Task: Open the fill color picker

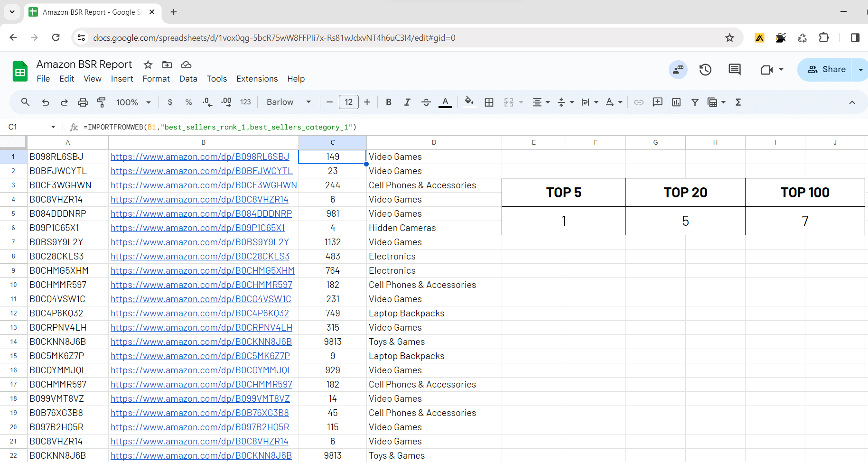Action: tap(469, 102)
